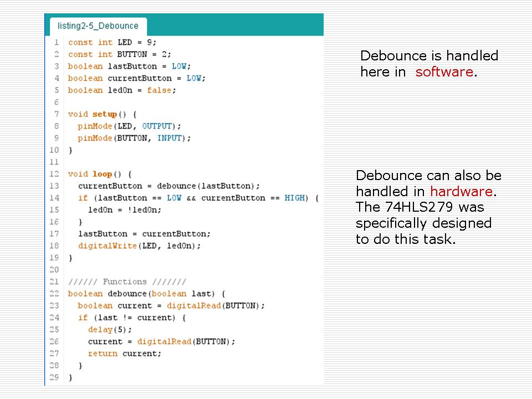Viewport: 532px width, 399px height.
Task: Place cursor on the setup function name
Action: (x=104, y=114)
